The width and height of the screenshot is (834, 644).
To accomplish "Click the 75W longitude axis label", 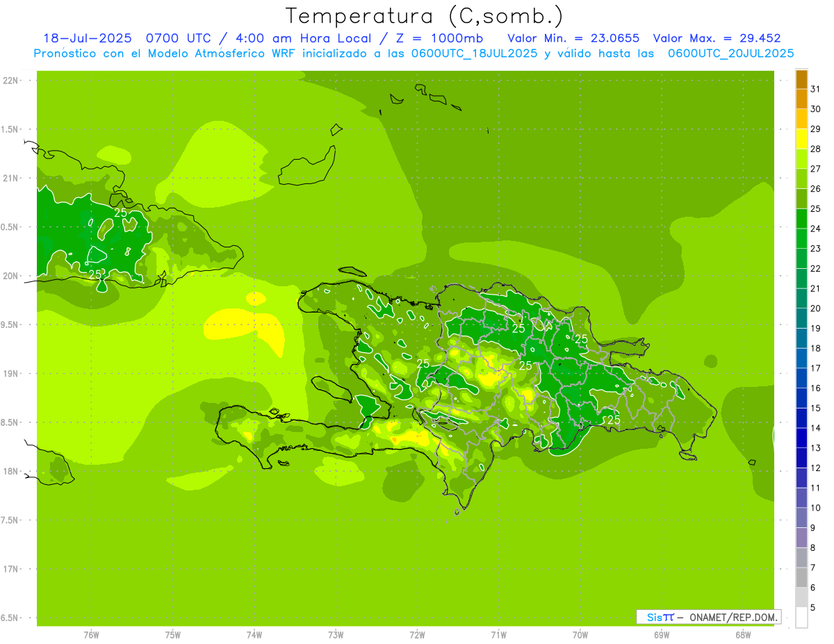I will point(172,635).
